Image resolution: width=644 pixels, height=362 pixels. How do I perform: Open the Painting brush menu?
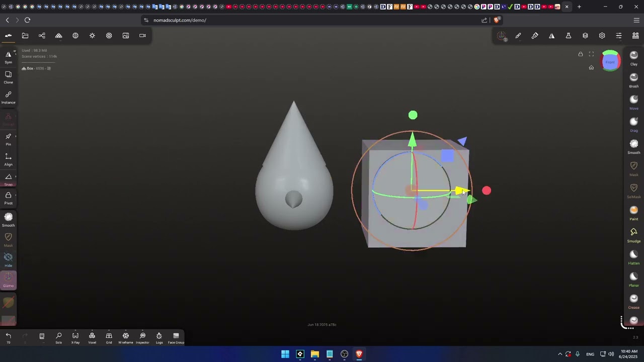535,36
